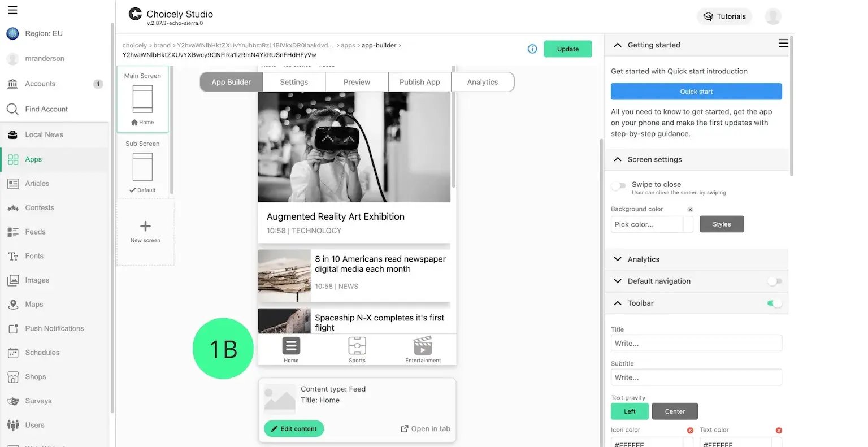Open the right panel list menu icon
Screen dimensions: 868x447
click(x=783, y=44)
